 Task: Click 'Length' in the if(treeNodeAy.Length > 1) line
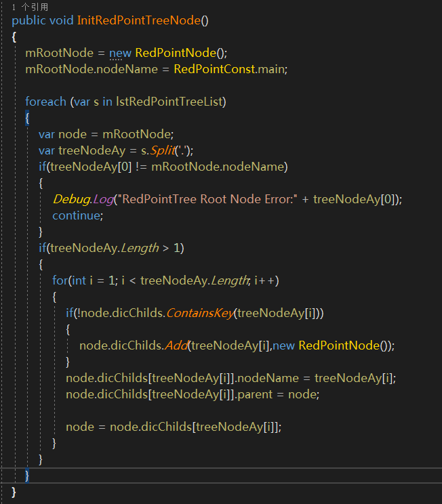point(140,248)
